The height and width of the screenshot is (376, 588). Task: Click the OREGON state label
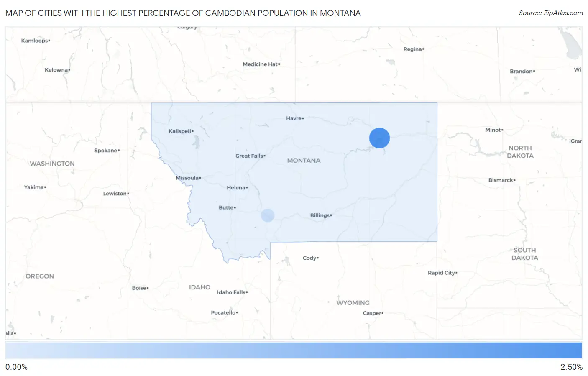[40, 276]
